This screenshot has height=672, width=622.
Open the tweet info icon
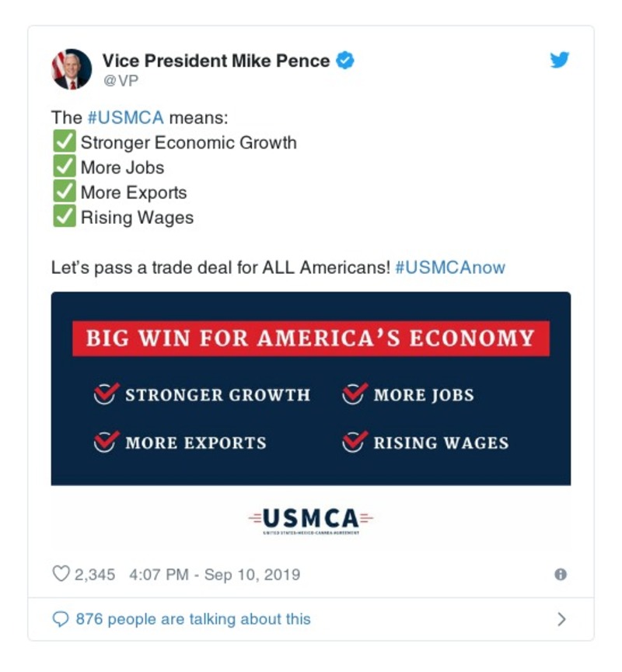(560, 575)
